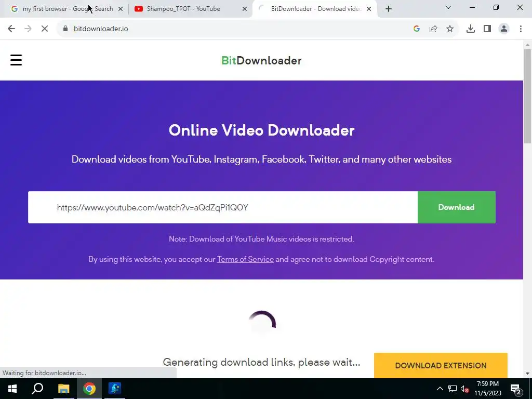The height and width of the screenshot is (399, 532).
Task: Click the Chrome taskbar icon
Action: point(89,389)
